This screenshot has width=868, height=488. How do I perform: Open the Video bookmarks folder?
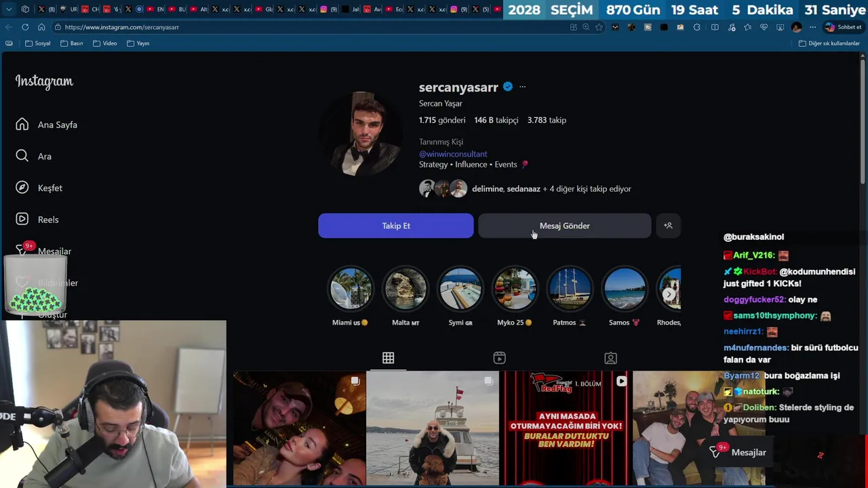click(x=105, y=43)
